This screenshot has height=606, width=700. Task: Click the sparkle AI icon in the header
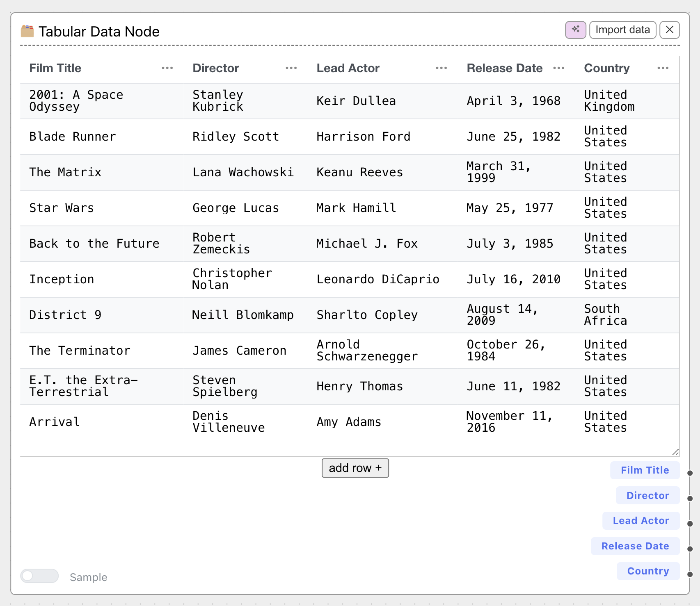(576, 30)
